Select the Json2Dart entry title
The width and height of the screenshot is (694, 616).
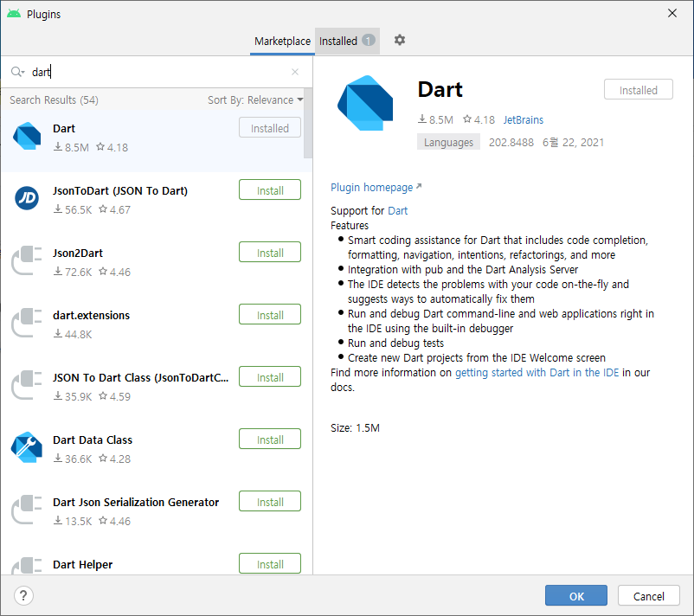click(x=78, y=253)
